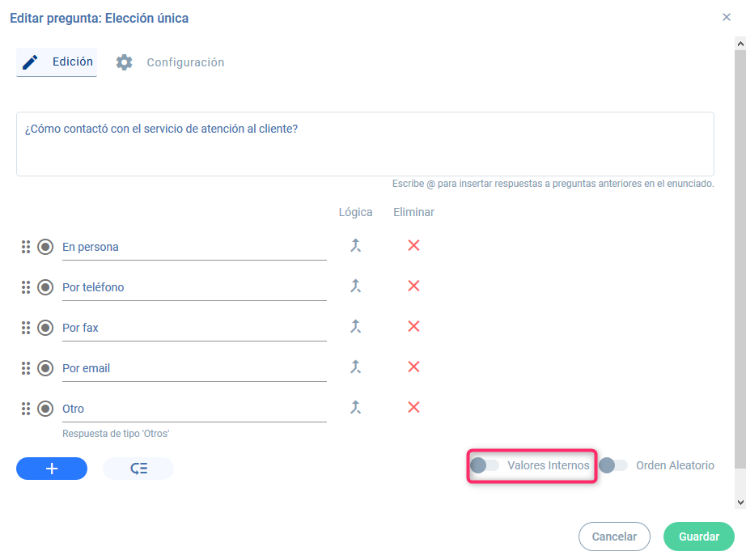
Task: Click the 'Por email' answer text field
Action: click(194, 368)
